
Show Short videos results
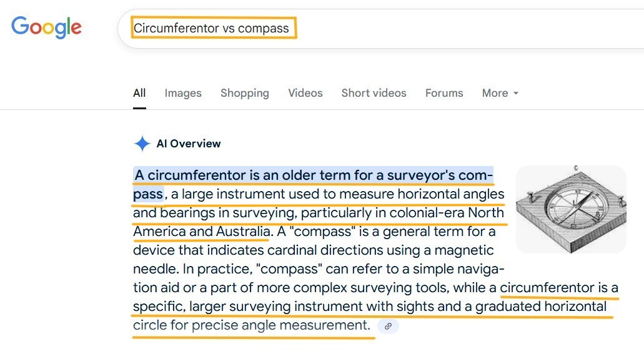tap(374, 93)
